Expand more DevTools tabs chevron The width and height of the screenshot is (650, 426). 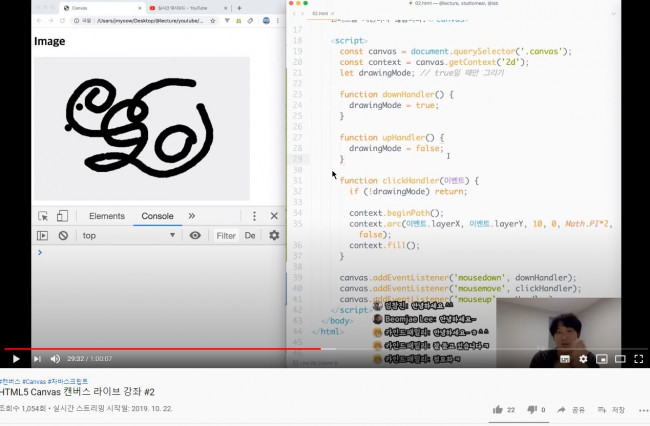pos(192,216)
